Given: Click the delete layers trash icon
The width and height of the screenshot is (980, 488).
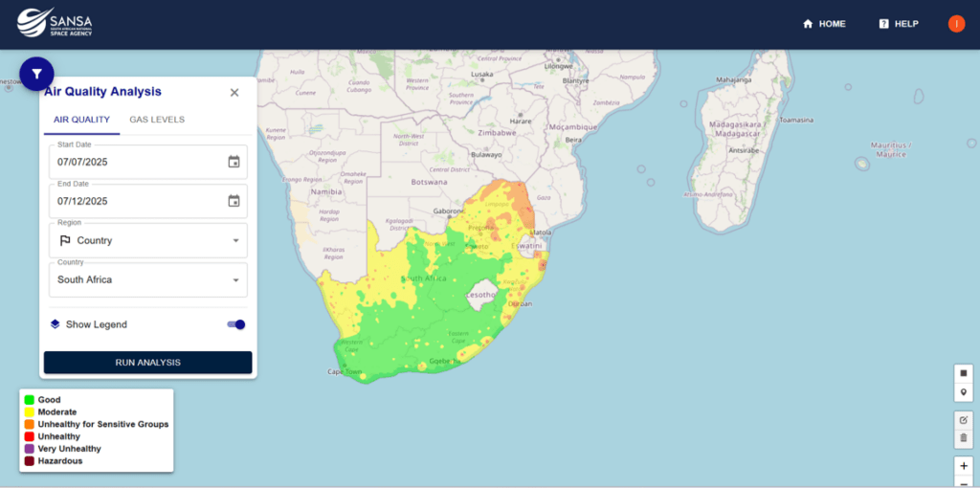Looking at the screenshot, I should click(964, 438).
